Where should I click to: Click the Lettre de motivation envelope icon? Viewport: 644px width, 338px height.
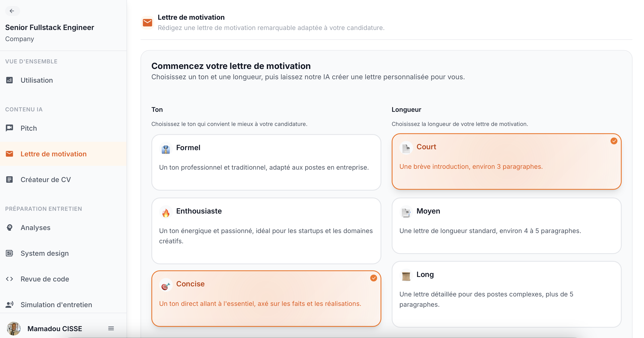(10, 154)
